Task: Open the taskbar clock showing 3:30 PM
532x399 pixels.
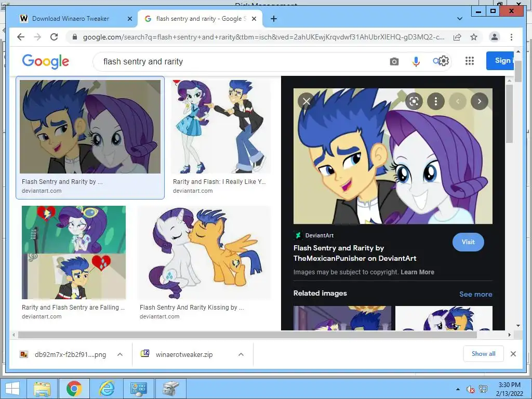Action: 509,389
